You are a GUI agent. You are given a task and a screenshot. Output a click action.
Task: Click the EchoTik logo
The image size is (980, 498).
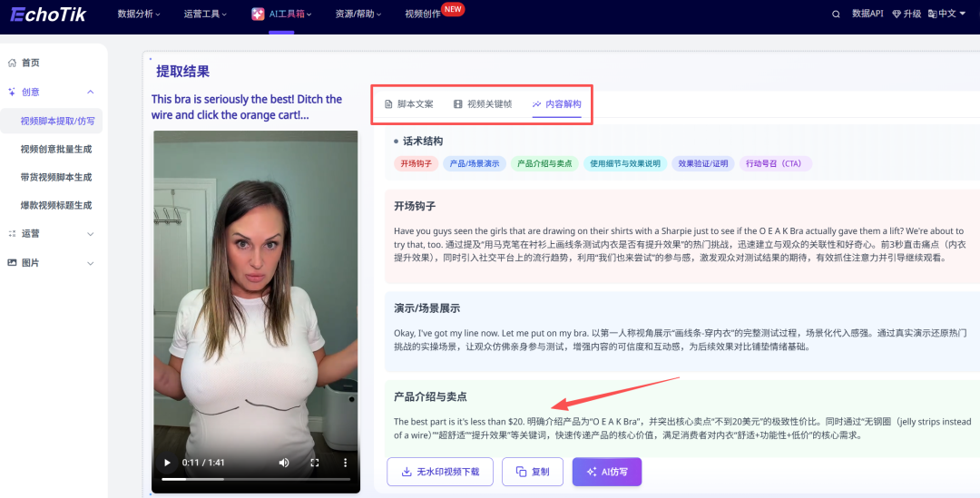click(49, 14)
